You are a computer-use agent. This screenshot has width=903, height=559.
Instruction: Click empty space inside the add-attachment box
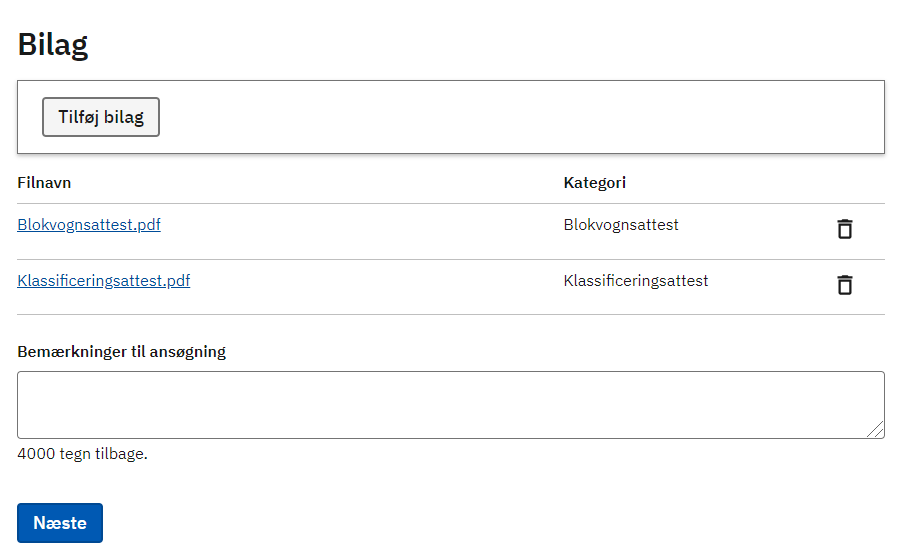coord(520,117)
